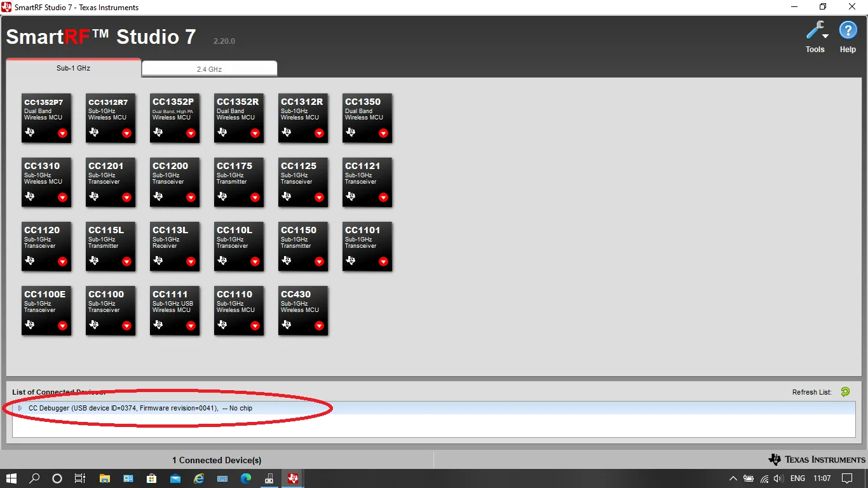Click the TI logo on the CC1150 tile

[287, 261]
